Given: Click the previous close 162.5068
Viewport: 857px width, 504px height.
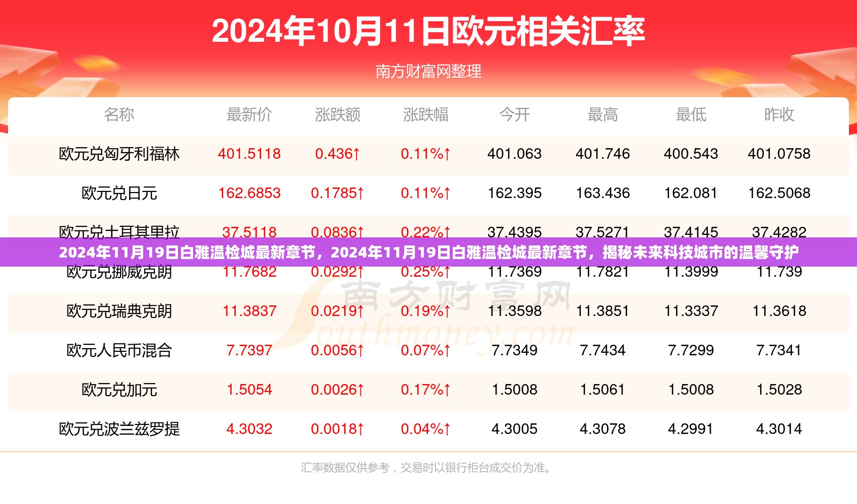Looking at the screenshot, I should click(x=779, y=193).
